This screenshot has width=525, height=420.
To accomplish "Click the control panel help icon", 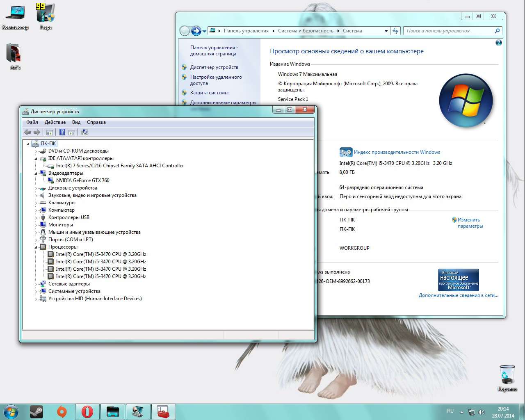I will pyautogui.click(x=498, y=43).
